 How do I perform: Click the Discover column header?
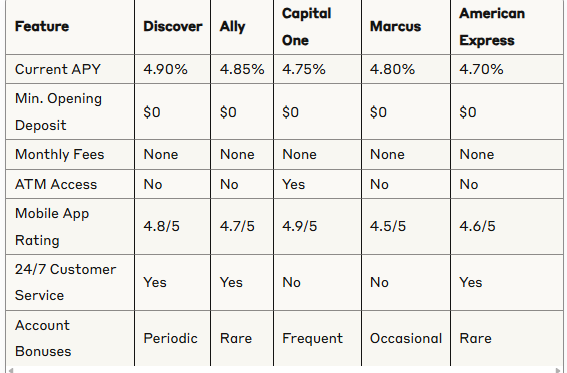(172, 27)
